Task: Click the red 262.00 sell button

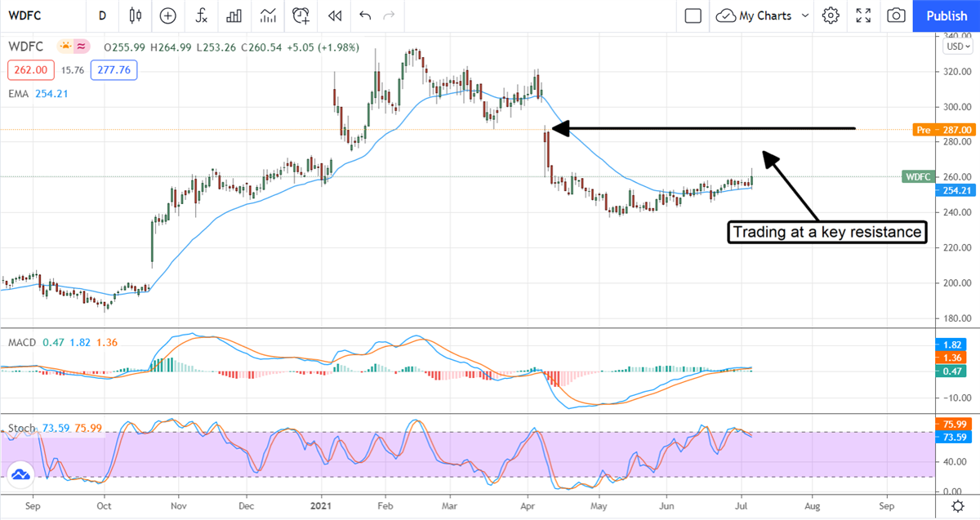Action: [x=31, y=70]
